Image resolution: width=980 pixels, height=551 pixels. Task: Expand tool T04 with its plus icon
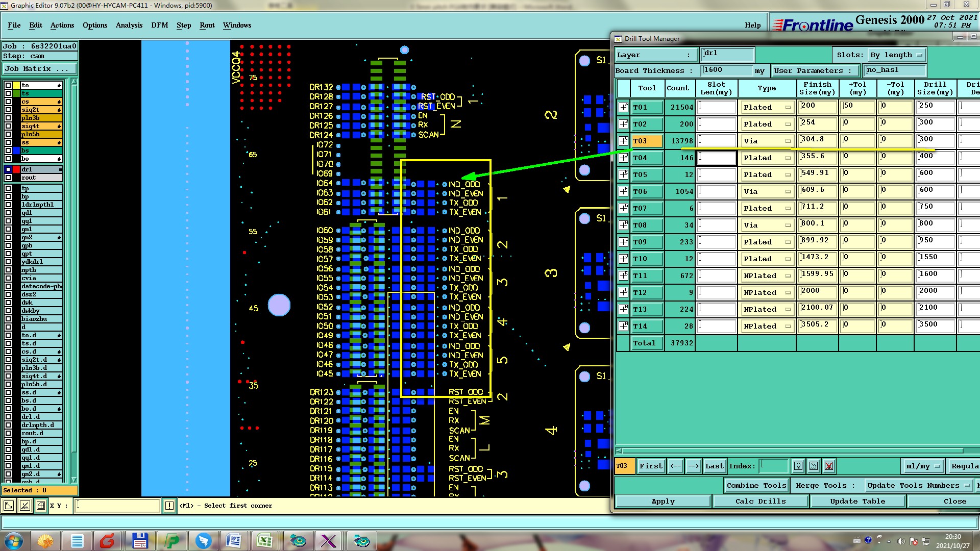click(623, 158)
